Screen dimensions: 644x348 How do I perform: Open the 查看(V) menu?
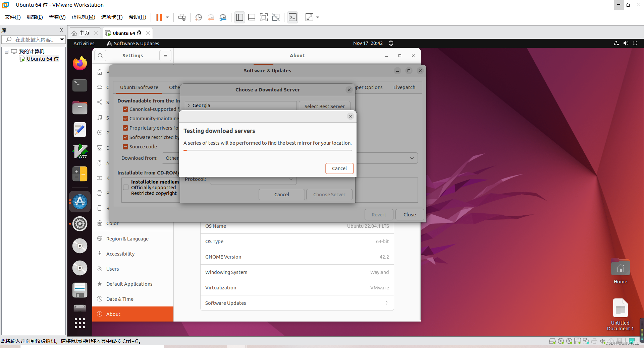[57, 17]
